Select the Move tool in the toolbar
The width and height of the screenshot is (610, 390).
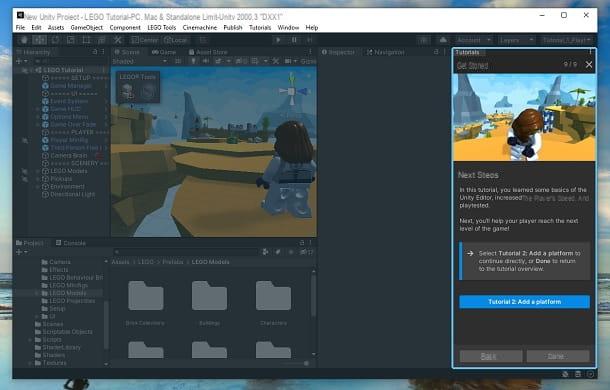click(39, 40)
